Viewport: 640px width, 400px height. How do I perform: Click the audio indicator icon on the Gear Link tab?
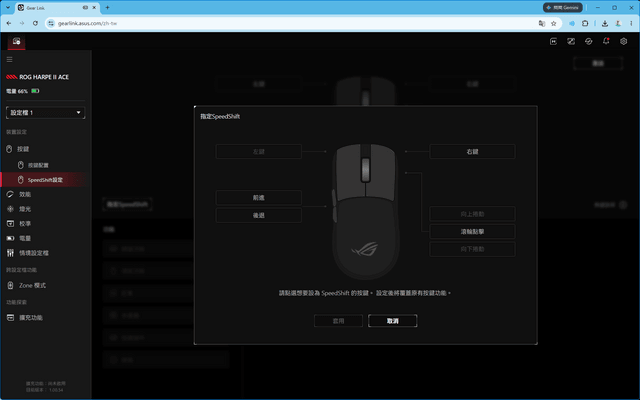point(85,7)
